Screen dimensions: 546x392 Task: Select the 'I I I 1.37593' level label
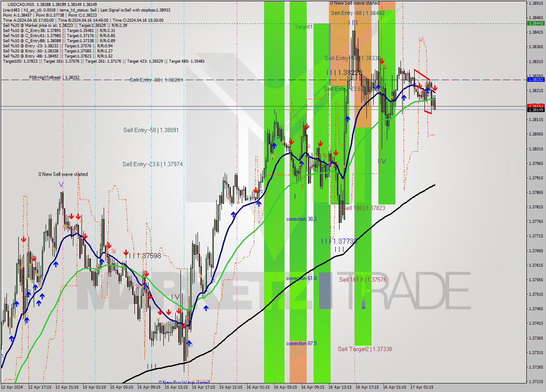(x=143, y=256)
